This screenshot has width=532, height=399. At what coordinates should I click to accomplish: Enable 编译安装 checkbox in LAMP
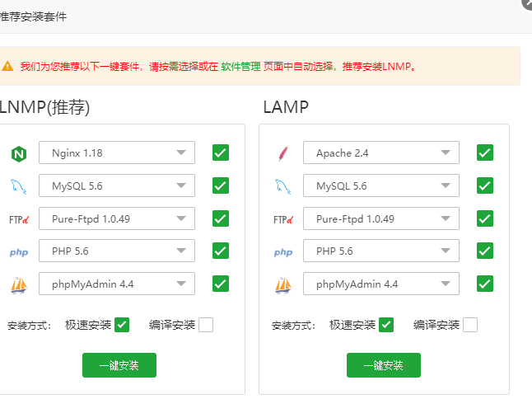[470, 325]
